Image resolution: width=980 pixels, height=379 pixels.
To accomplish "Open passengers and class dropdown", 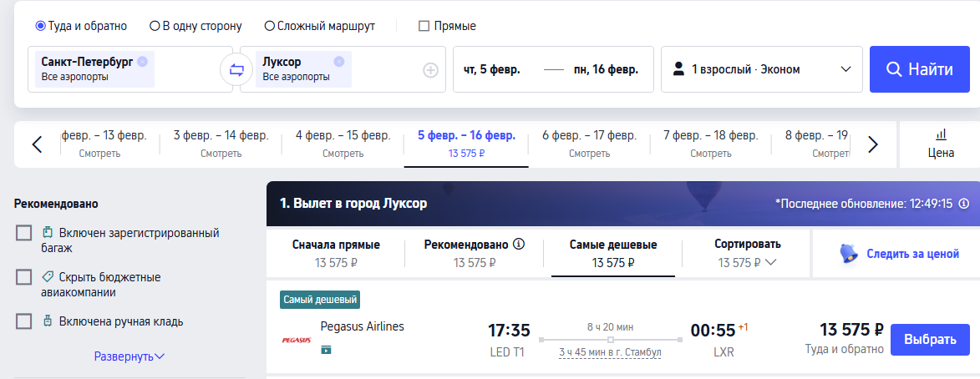I will tap(761, 69).
